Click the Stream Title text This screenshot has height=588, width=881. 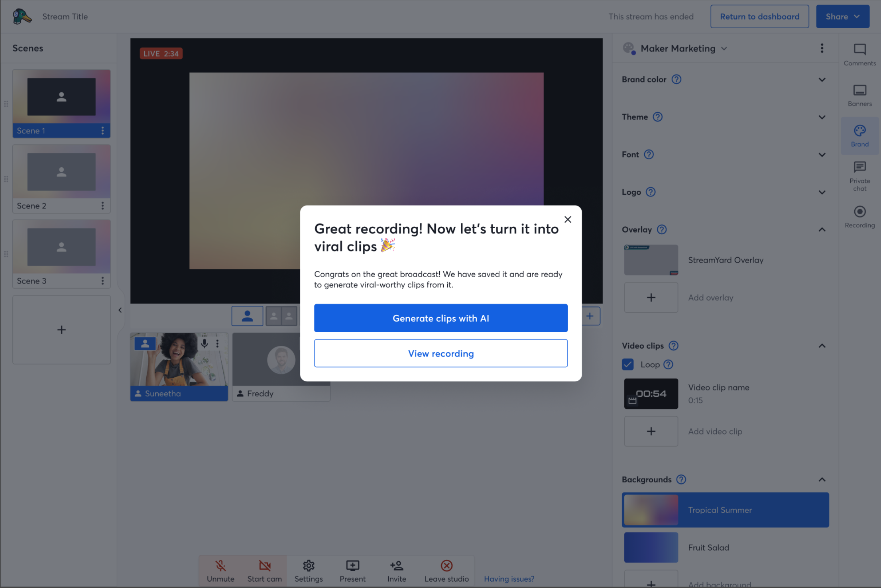pyautogui.click(x=65, y=17)
